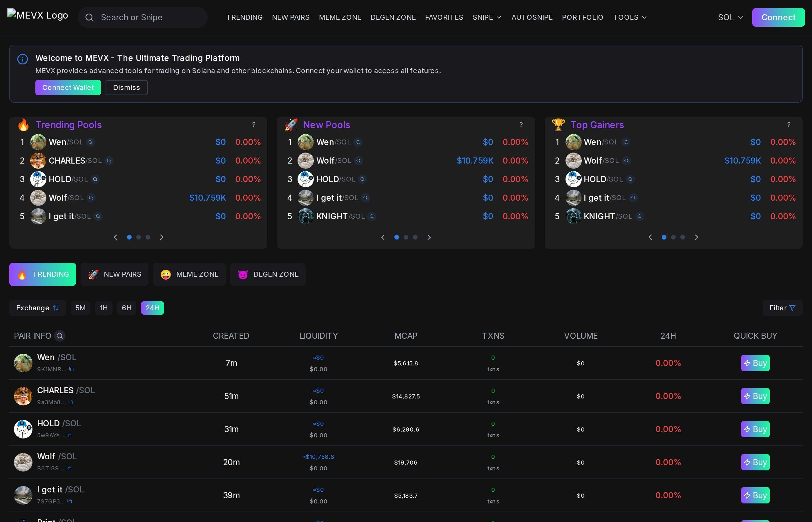Open the SOL chain selector dropdown
The height and width of the screenshot is (522, 812).
[x=730, y=17]
